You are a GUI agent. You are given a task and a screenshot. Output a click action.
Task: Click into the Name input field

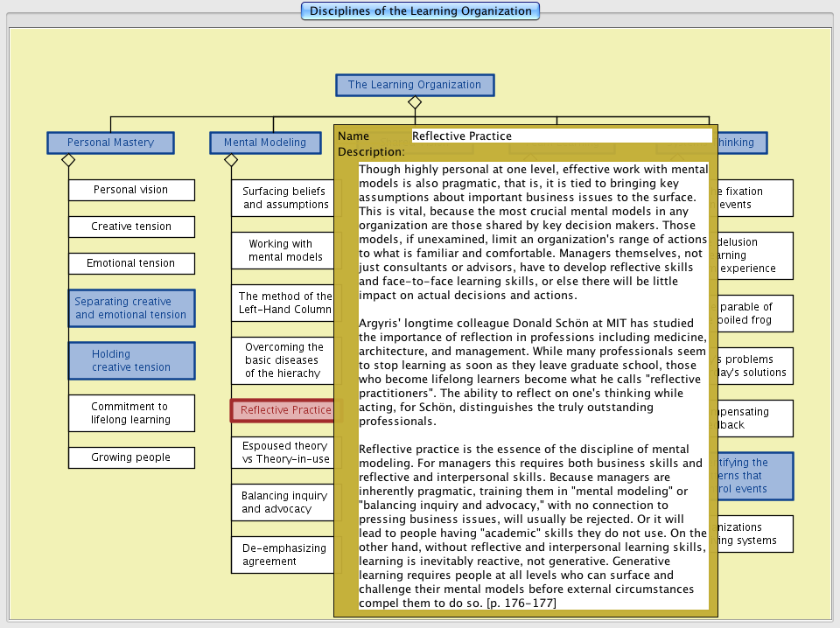561,136
